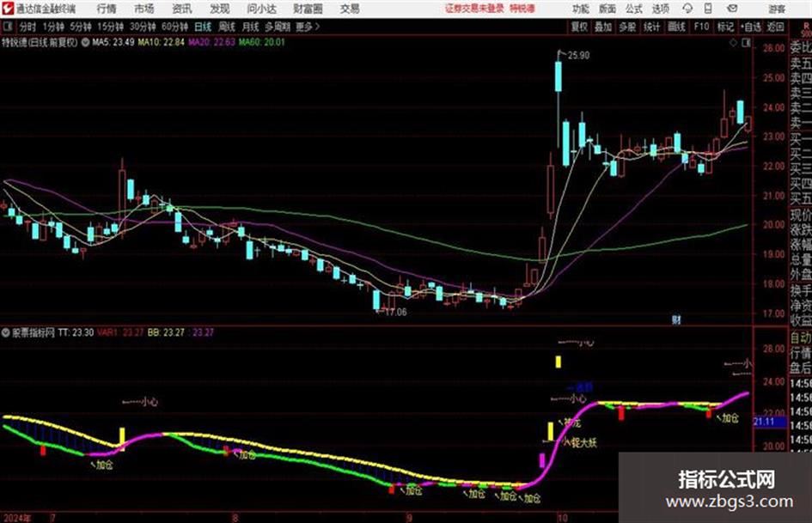
Task: Switch to the 30分钟 period tab
Action: click(x=143, y=27)
